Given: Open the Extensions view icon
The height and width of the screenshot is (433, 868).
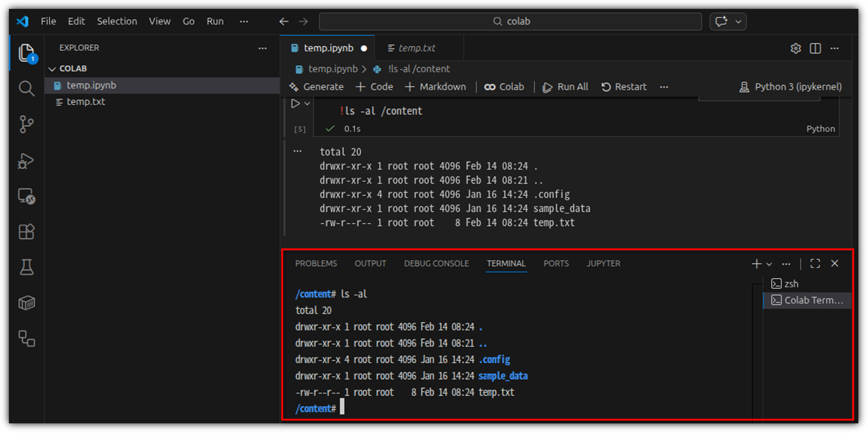Looking at the screenshot, I should pyautogui.click(x=27, y=232).
